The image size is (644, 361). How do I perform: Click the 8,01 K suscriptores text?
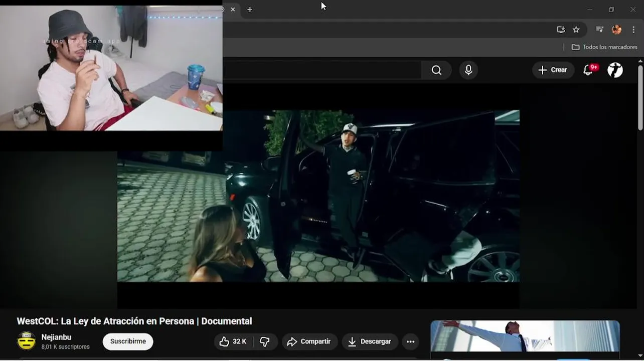65,347
